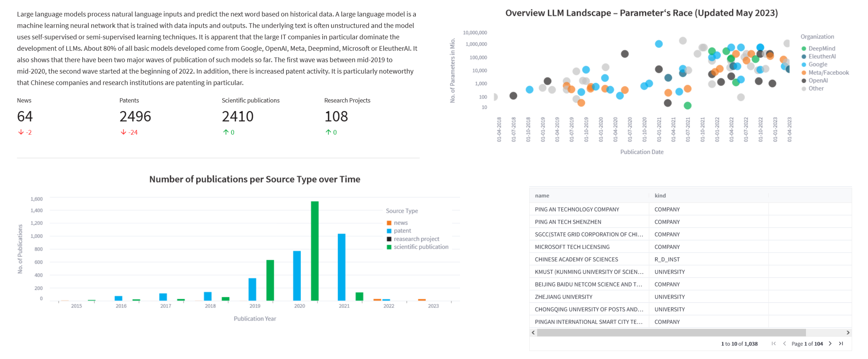Viewport: 868px width, 359px height.
Task: Click 'Page 1 of 104' indicator
Action: click(807, 344)
